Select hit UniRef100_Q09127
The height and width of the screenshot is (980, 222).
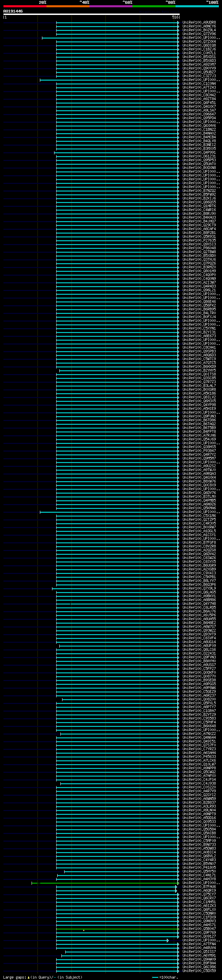[x=199, y=937]
